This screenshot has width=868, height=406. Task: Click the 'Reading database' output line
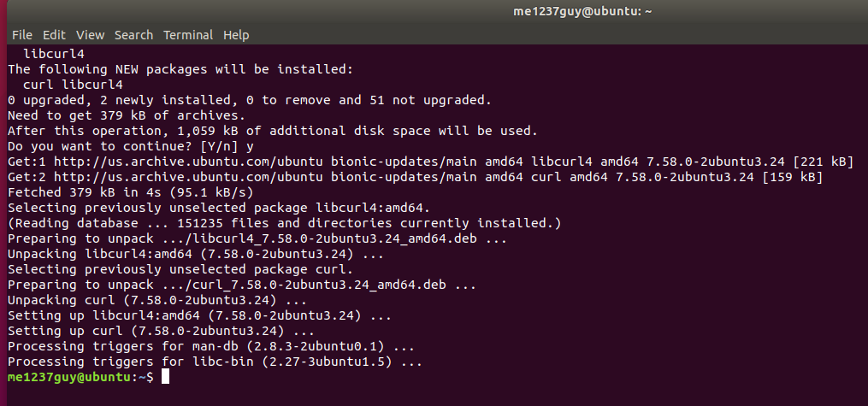(x=285, y=223)
